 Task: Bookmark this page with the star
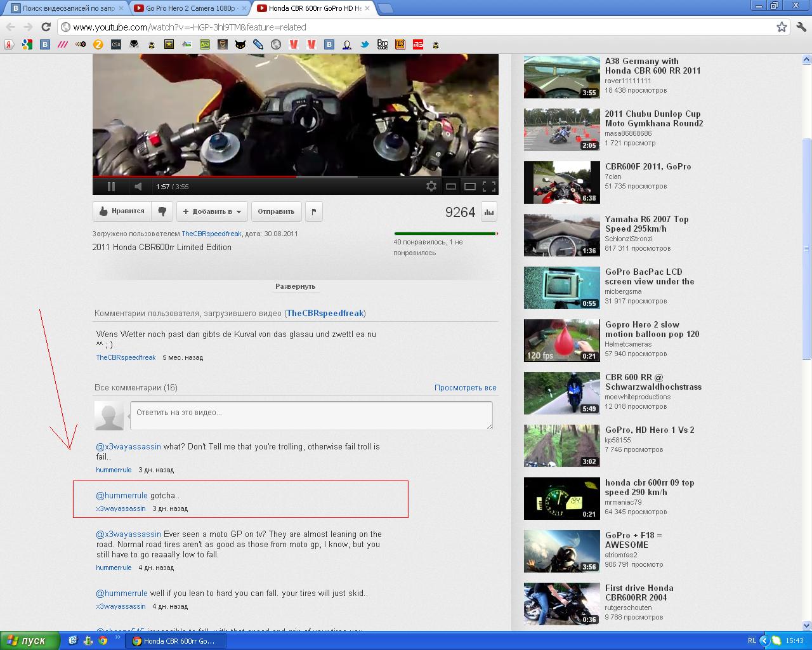tap(782, 27)
